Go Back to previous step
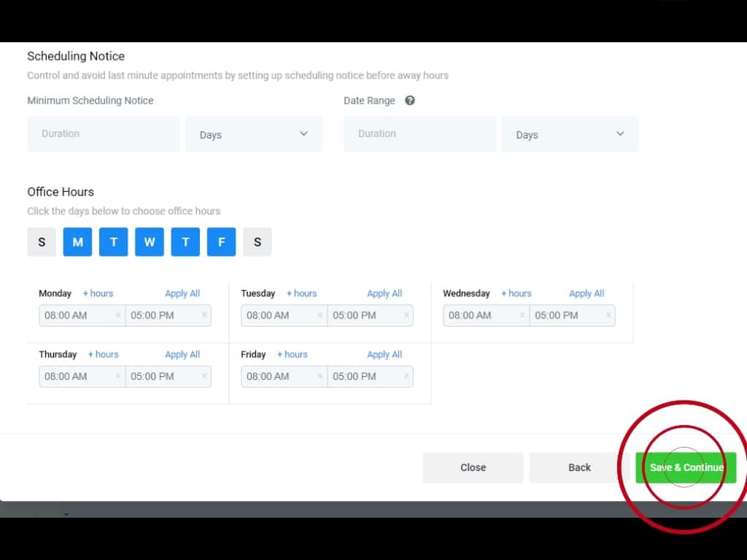 pyautogui.click(x=579, y=467)
